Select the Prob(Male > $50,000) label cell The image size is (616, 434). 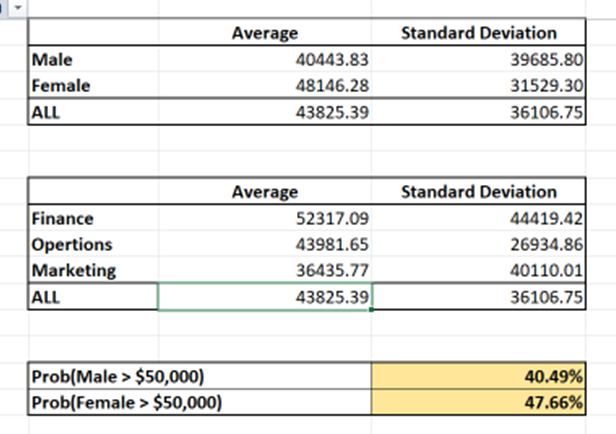[x=200, y=376]
